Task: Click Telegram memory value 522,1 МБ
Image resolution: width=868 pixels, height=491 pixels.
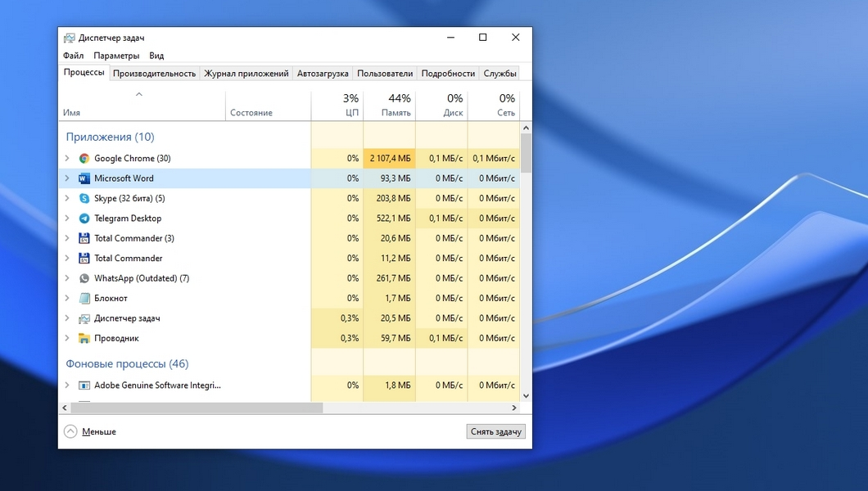Action: pos(394,218)
